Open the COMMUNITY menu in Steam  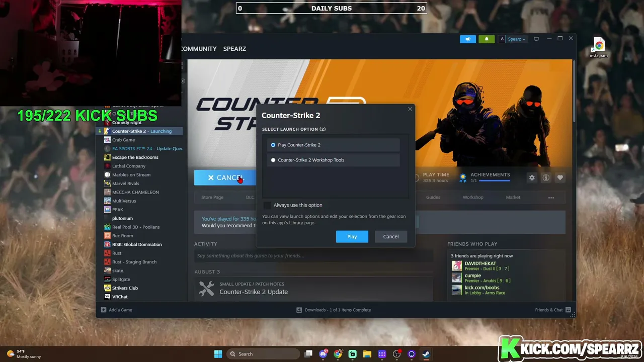click(x=199, y=49)
